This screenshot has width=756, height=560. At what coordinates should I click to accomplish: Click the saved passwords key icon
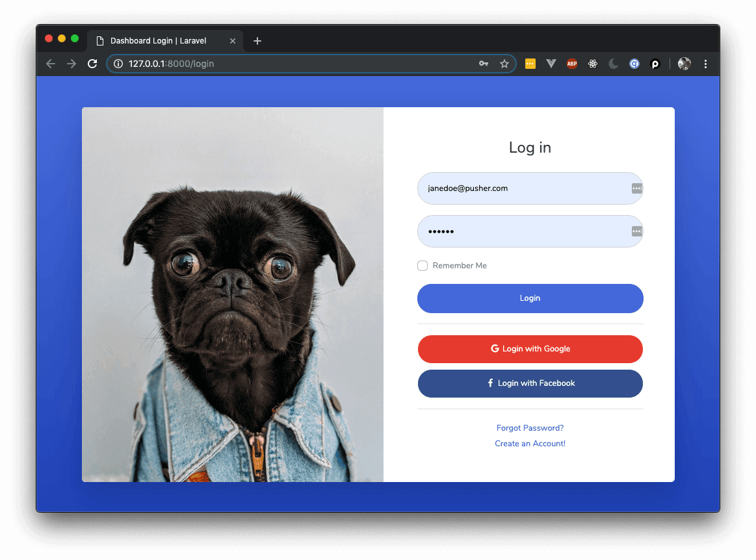click(483, 64)
